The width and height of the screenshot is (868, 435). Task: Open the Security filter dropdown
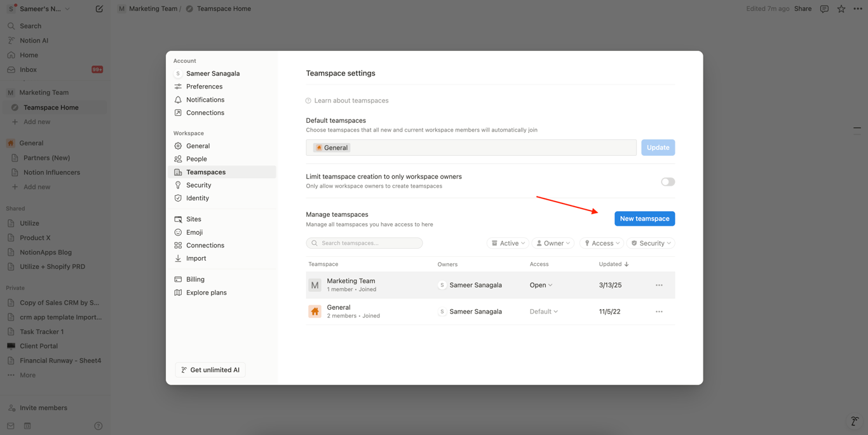click(x=651, y=244)
